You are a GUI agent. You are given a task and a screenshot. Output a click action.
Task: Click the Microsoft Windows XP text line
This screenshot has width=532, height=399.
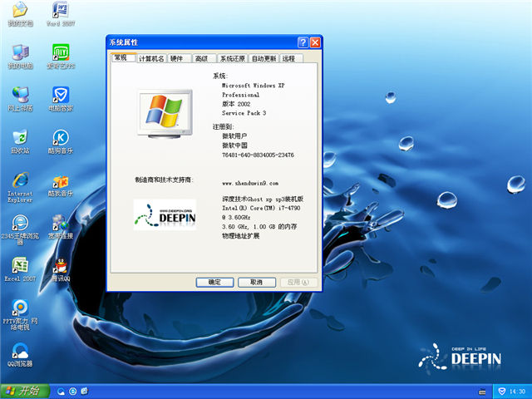click(253, 86)
